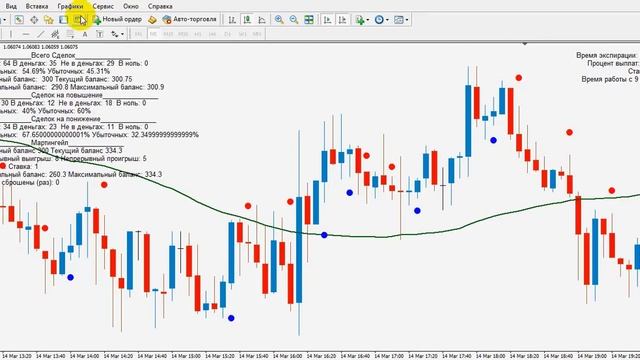Select the MN timeframe button

click(257, 34)
